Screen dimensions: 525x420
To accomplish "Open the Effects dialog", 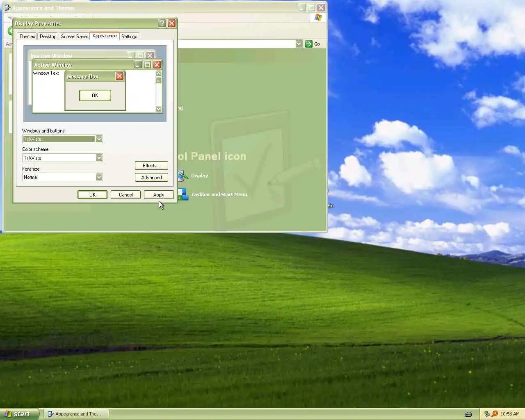I will [x=151, y=166].
